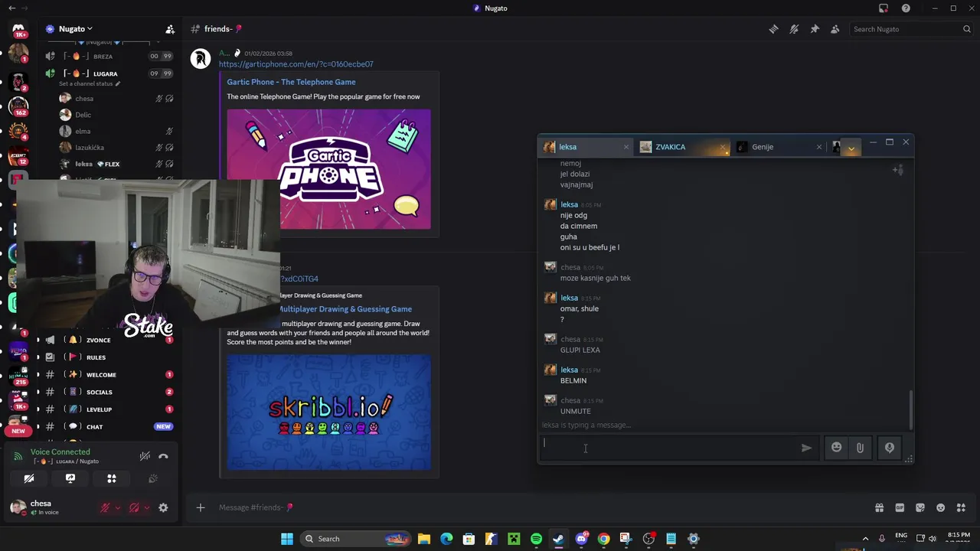Open the WELCOME channel
The height and width of the screenshot is (551, 980).
point(101,375)
